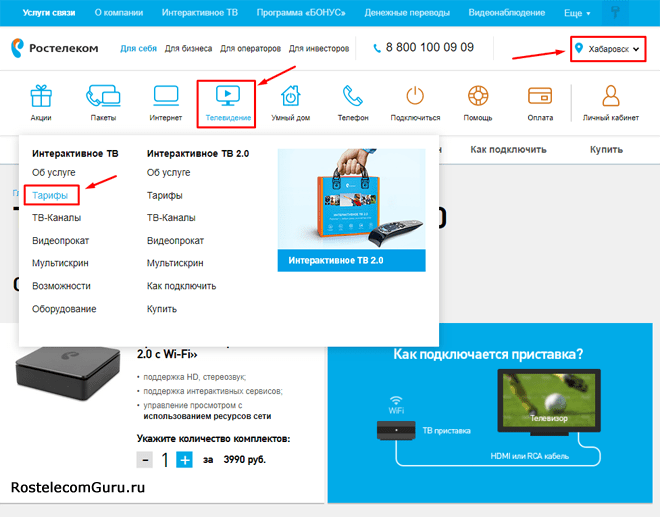Expand the Еще top menu
660x517 pixels.
(576, 13)
